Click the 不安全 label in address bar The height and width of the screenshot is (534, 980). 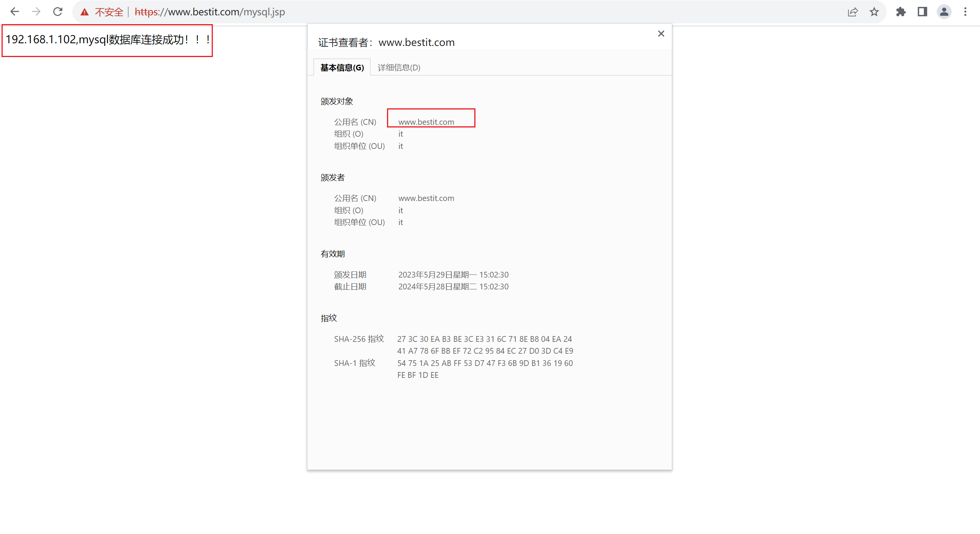(x=109, y=12)
